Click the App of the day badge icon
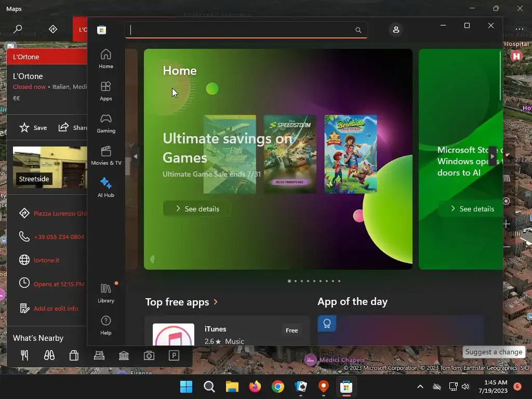Screen dimensions: 532x399 tap(327, 324)
